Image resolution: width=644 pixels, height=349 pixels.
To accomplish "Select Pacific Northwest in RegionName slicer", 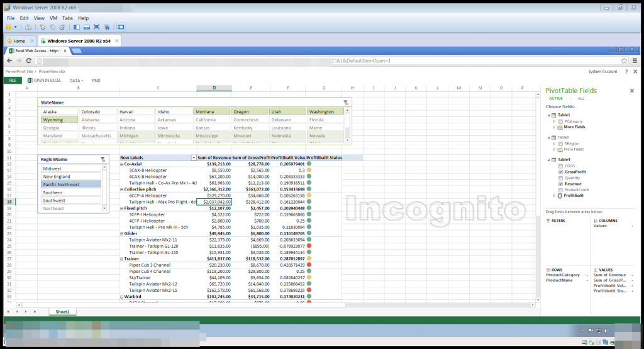I will (x=71, y=184).
